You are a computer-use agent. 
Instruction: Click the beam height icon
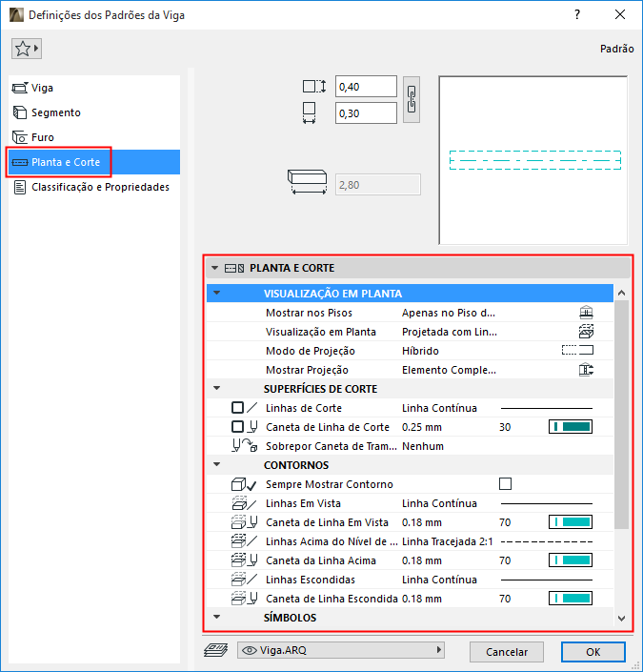pos(314,87)
